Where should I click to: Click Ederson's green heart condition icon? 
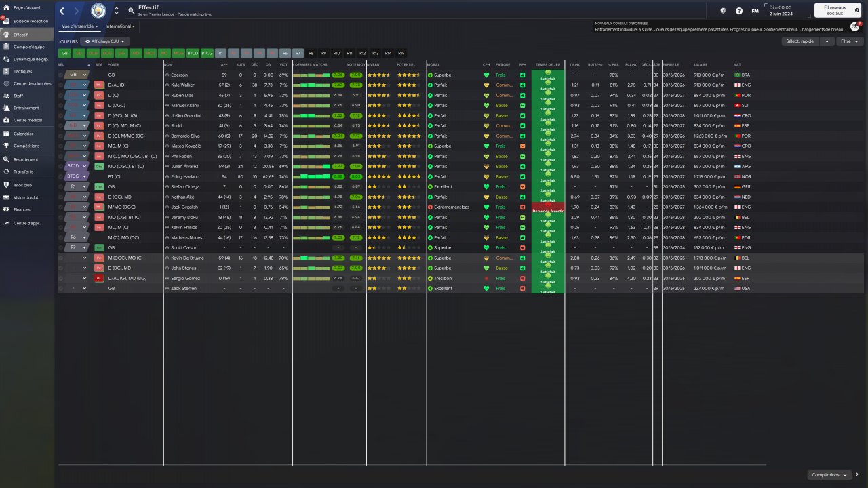486,75
